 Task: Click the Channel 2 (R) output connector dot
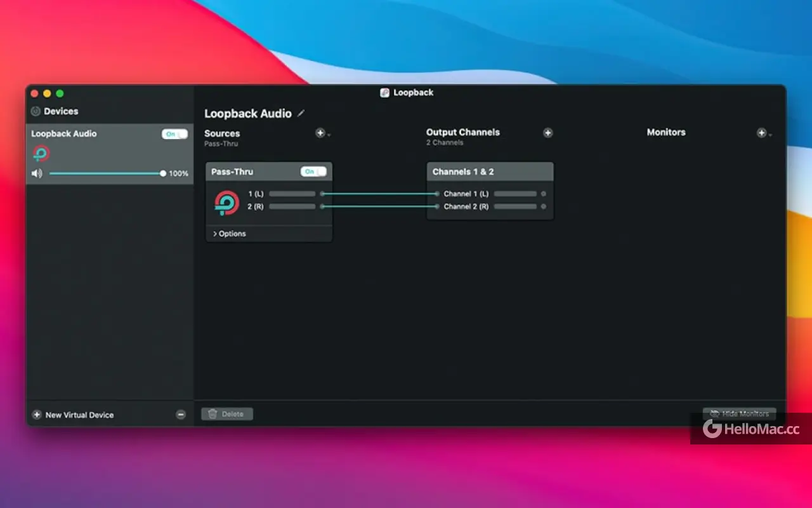pos(544,206)
